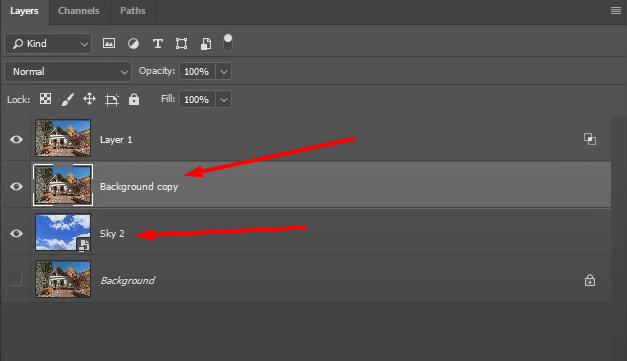
Task: Show the hidden Background layer
Action: tap(16, 279)
